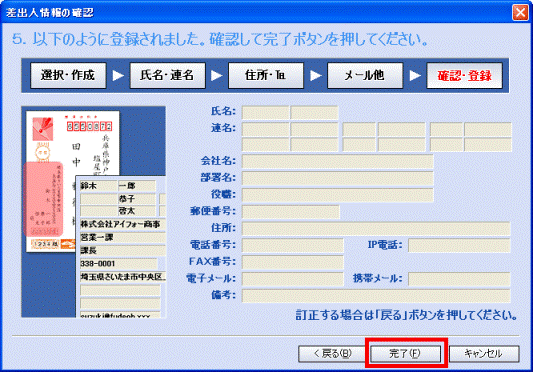Click the 備考 input field
Image resolution: width=533 pixels, height=372 pixels.
point(376,296)
